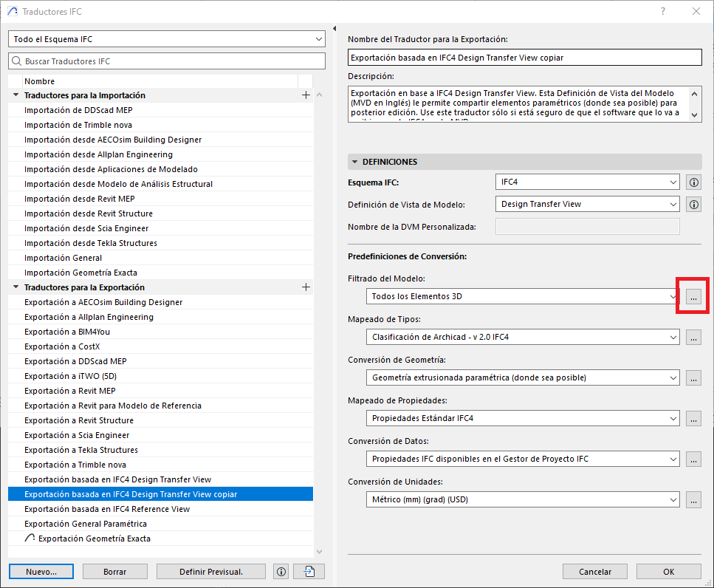This screenshot has height=588, width=714.
Task: Click the info icon beside Definir Previsual.
Action: 281,571
